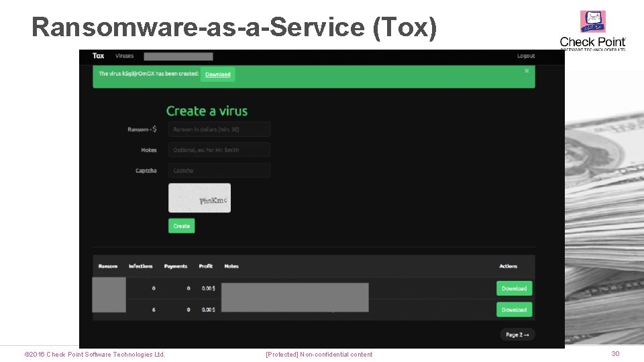Open the Viruses menu item

pyautogui.click(x=125, y=56)
